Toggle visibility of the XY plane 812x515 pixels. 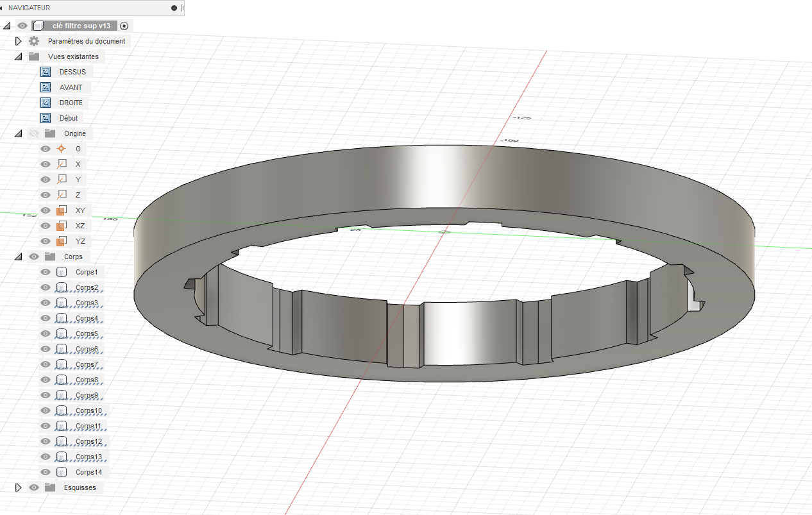pyautogui.click(x=46, y=210)
